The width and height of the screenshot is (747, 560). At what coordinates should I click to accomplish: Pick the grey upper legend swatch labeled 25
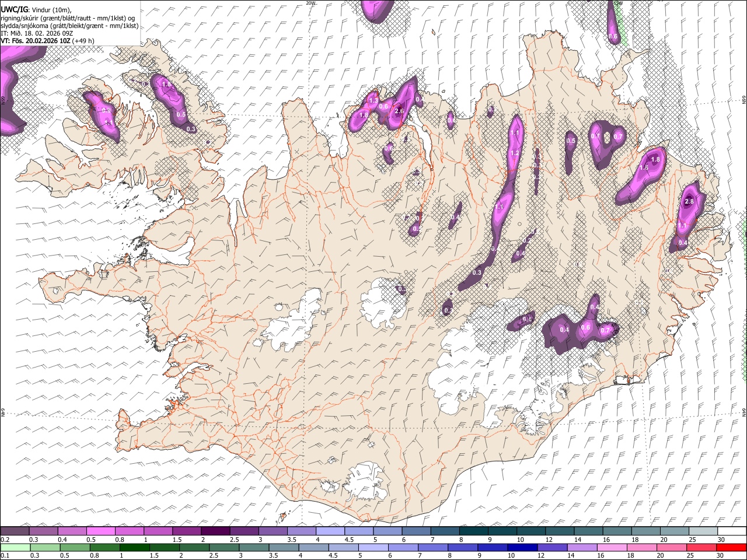click(703, 531)
